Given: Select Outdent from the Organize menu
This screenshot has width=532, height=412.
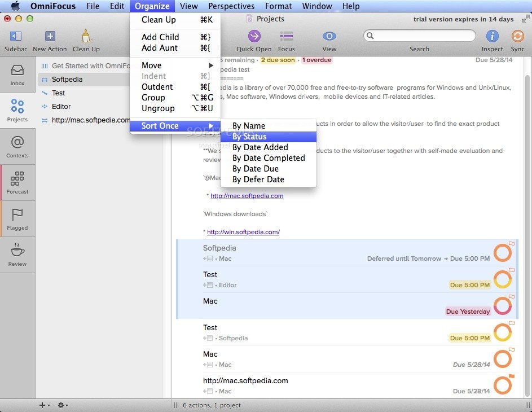Looking at the screenshot, I should point(175,87).
